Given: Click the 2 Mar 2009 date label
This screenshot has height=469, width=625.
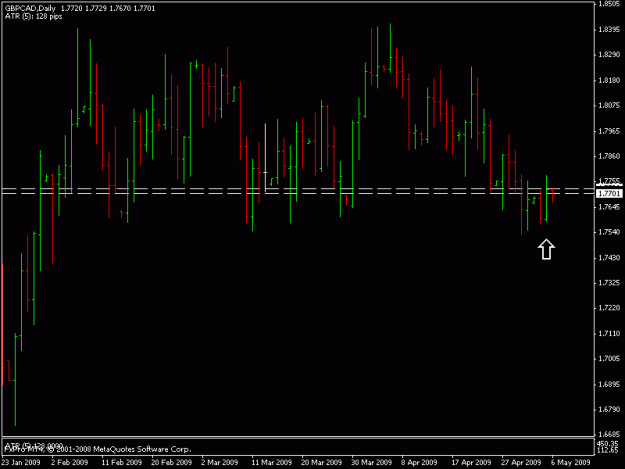Looking at the screenshot, I should click(219, 462).
